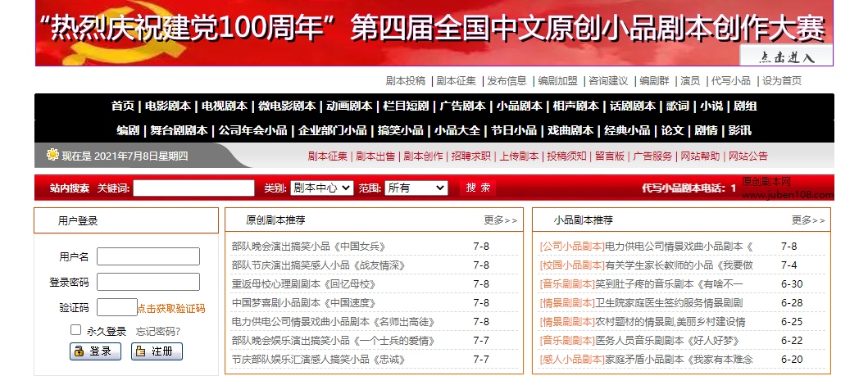
Task: Click the 建党100周年 contest banner
Action: pyautogui.click(x=434, y=33)
